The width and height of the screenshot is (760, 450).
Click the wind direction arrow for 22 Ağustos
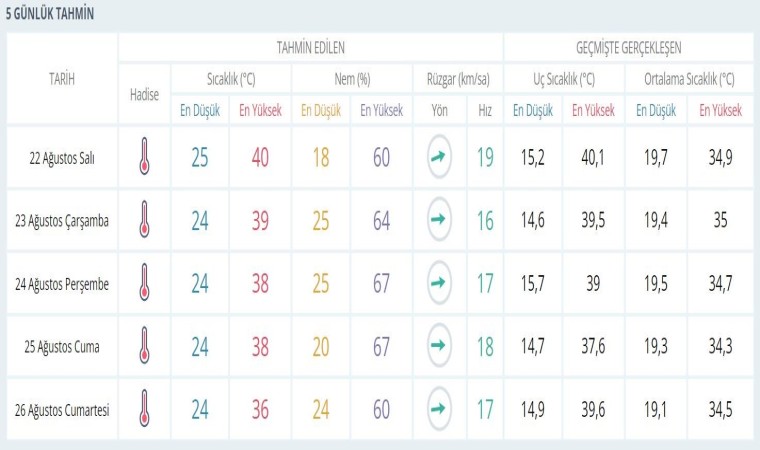[x=439, y=157]
